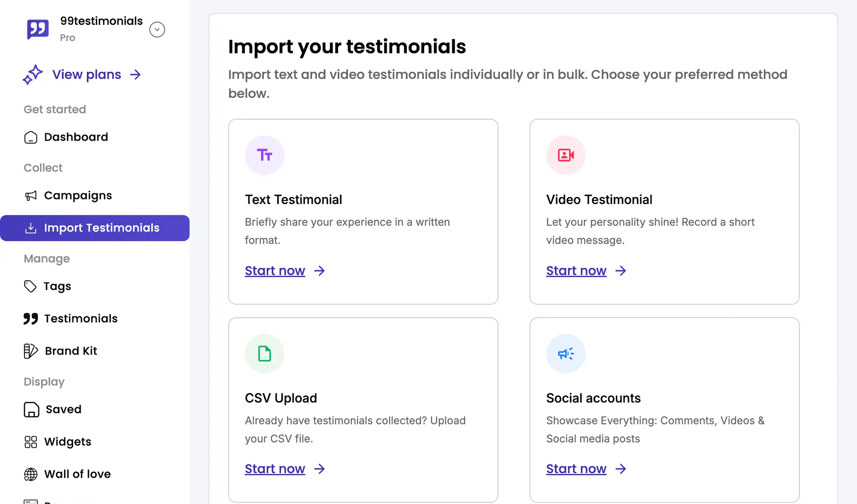Expand the workspace switcher chevron
Viewport: 857px width, 504px height.
click(x=157, y=29)
